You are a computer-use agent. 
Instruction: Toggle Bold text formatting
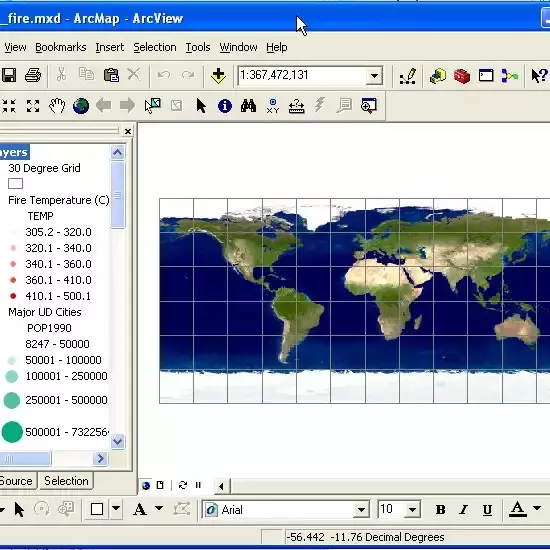pyautogui.click(x=440, y=509)
